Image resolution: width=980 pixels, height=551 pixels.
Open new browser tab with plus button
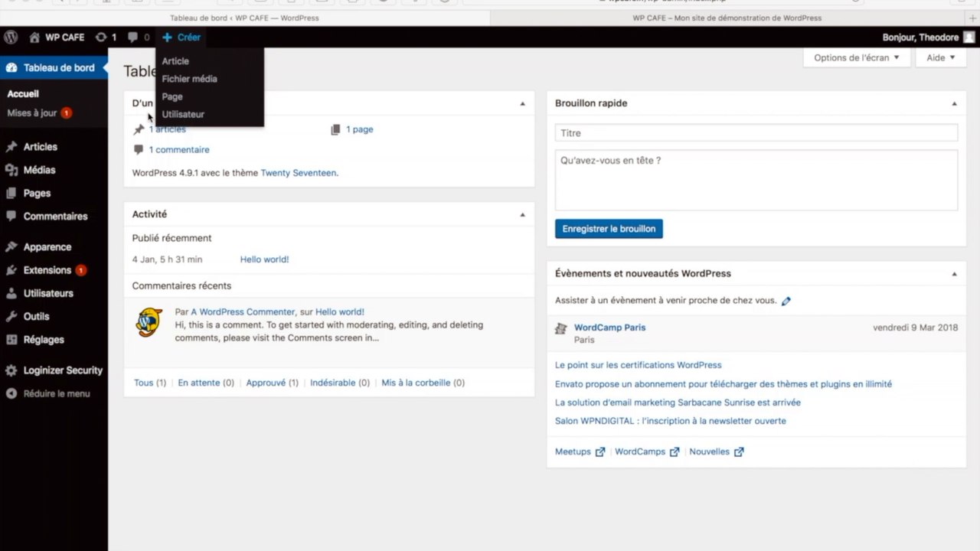pyautogui.click(x=972, y=18)
